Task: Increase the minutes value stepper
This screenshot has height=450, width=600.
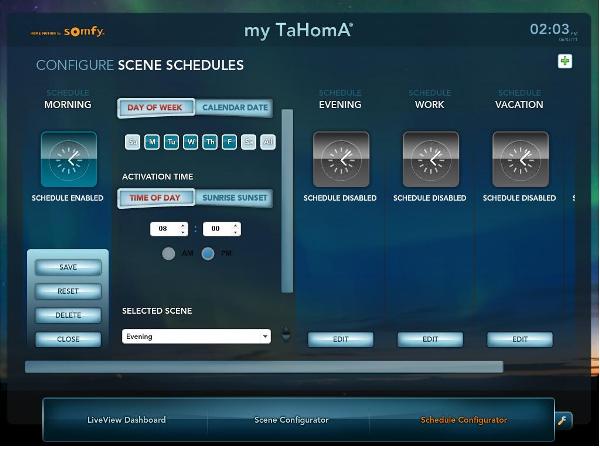Action: point(236,225)
